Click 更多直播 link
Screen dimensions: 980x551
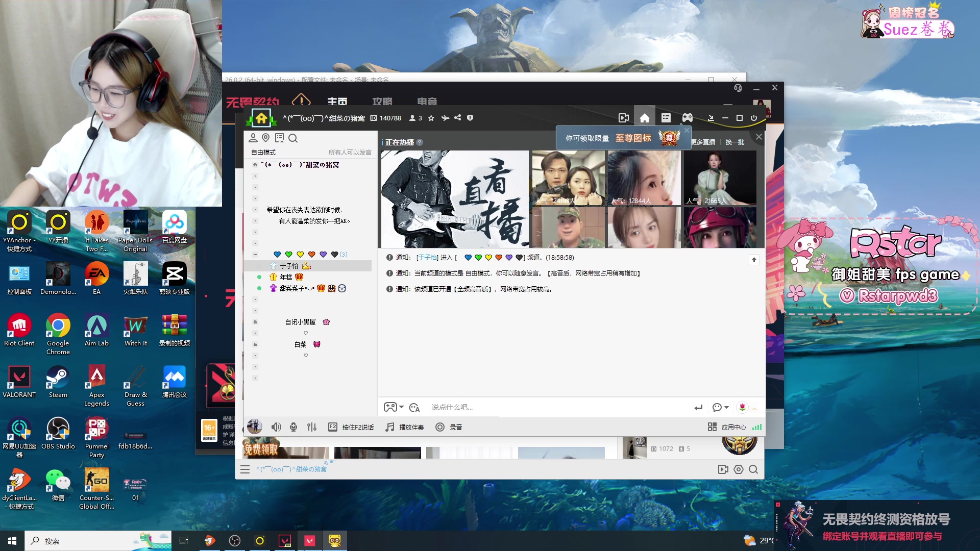pos(703,142)
